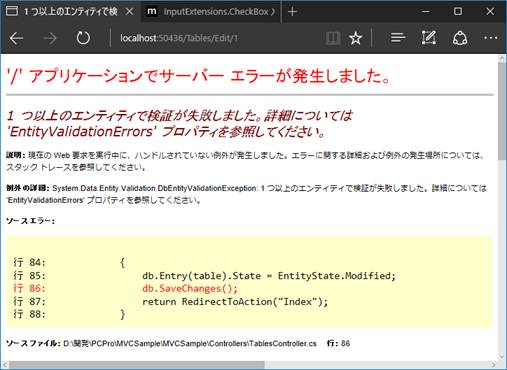Open the Hub three-lines icon
Image resolution: width=507 pixels, height=370 pixels.
(x=398, y=38)
